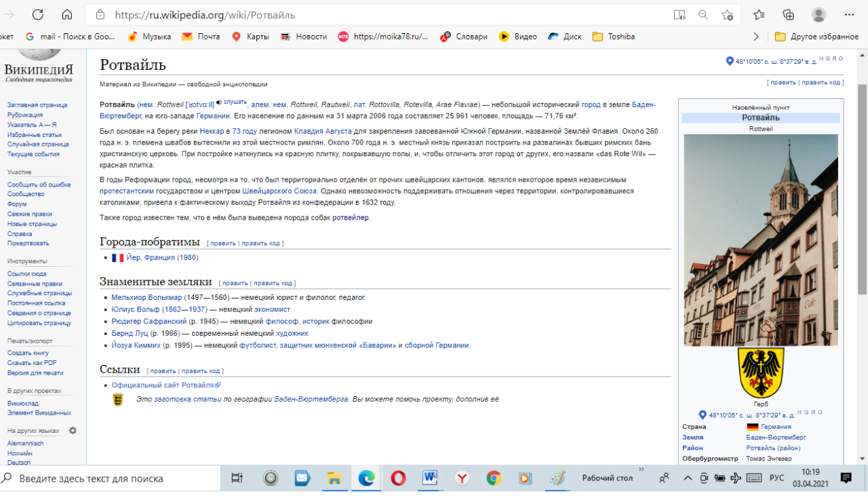Open the coordinates link at page top
Viewport: 868px width, 498px height.
tap(776, 62)
